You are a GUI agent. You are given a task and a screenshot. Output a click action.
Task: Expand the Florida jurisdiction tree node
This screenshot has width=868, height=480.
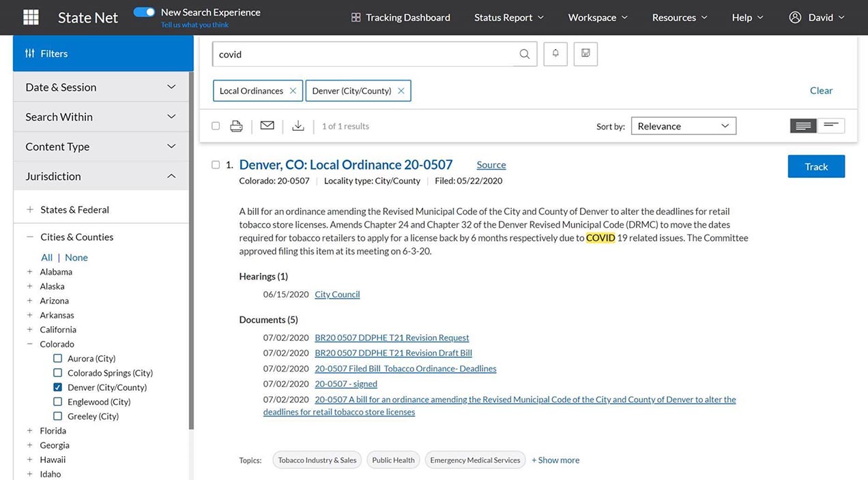29,431
